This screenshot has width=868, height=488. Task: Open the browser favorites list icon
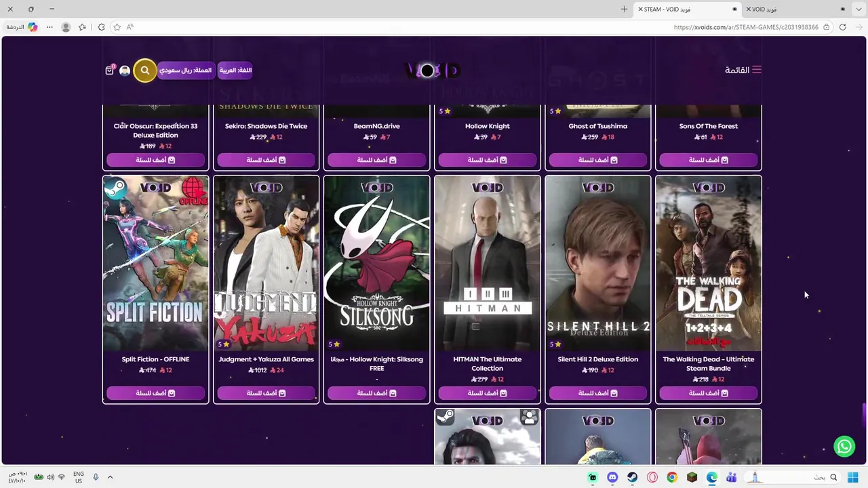coord(82,27)
